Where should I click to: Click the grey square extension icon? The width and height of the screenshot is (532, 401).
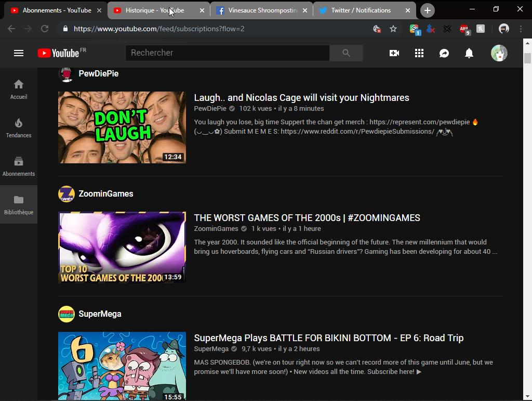click(481, 29)
